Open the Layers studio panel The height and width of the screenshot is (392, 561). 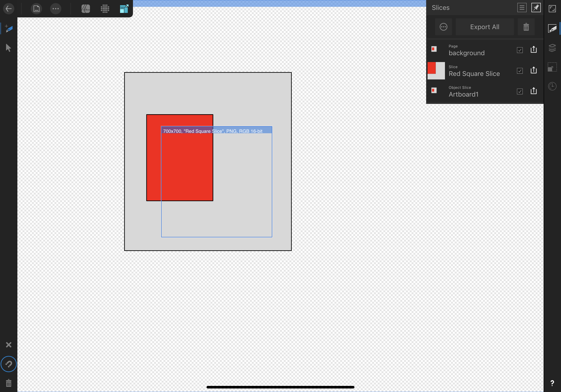[x=552, y=48]
